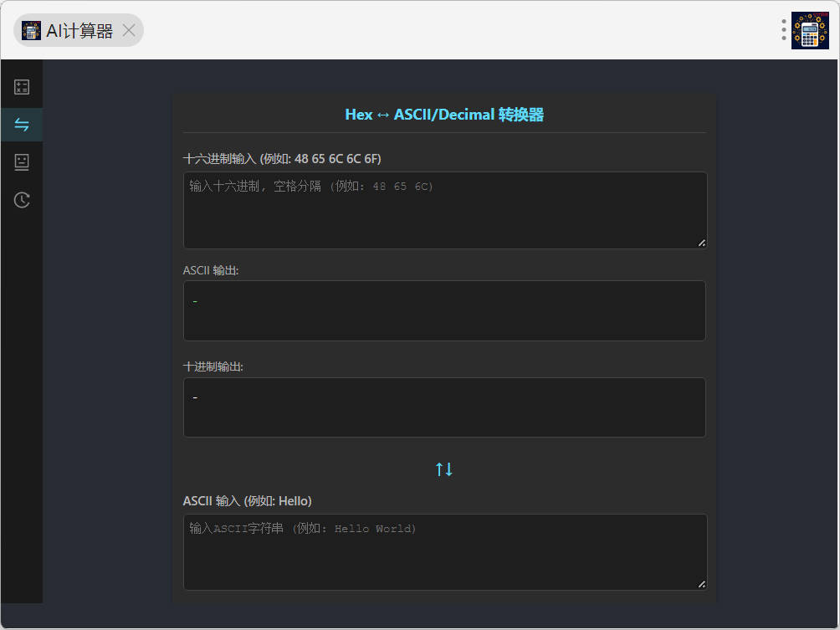Click the AI计算器 tab favicon
Screen dimensions: 840x630
click(x=31, y=30)
